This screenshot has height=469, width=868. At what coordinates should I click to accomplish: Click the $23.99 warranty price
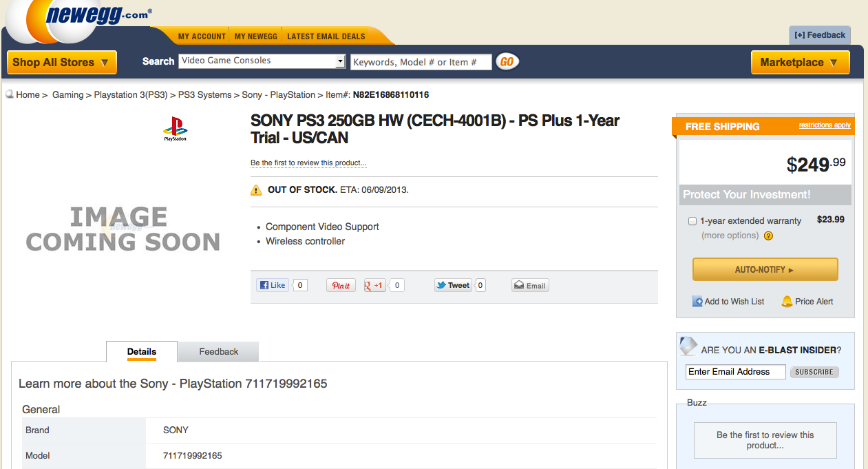(831, 220)
